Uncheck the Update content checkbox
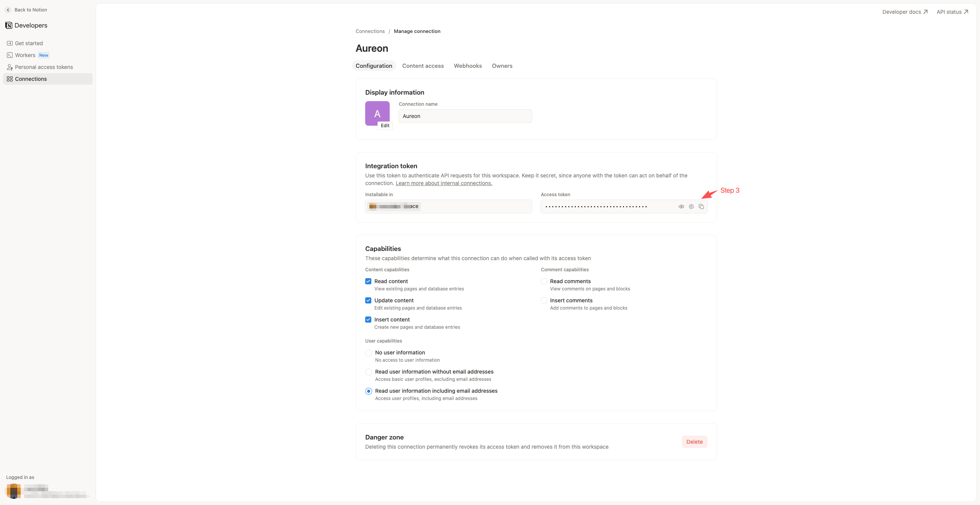Viewport: 980px width, 505px height. (x=368, y=300)
